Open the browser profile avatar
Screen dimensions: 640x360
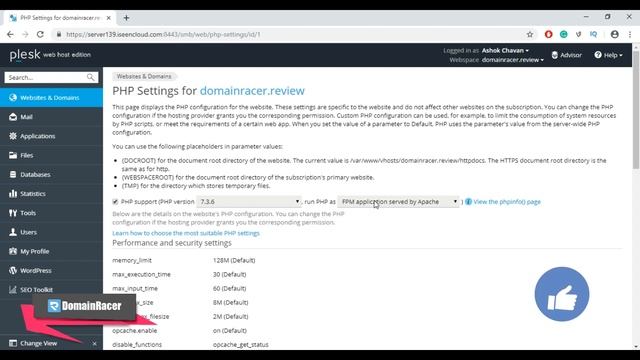point(615,34)
